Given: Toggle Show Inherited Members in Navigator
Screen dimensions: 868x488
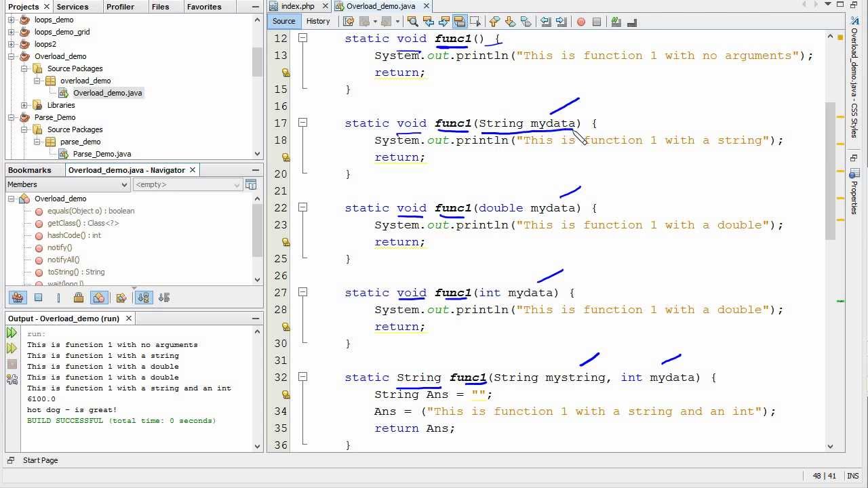Looking at the screenshot, I should pyautogui.click(x=18, y=298).
